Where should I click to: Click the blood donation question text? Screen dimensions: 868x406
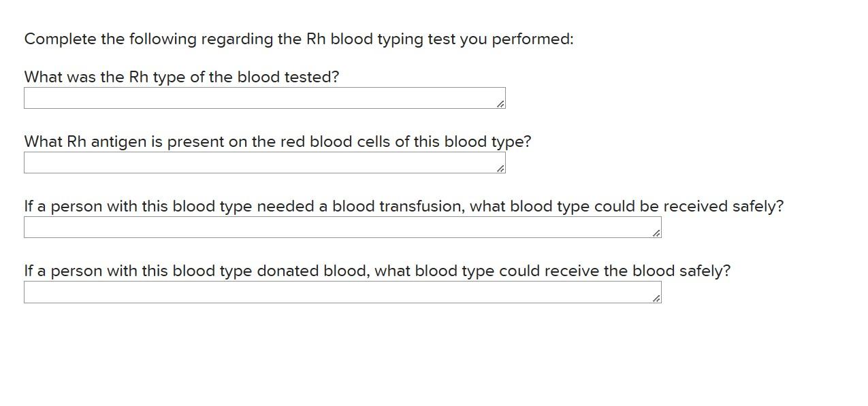(376, 271)
